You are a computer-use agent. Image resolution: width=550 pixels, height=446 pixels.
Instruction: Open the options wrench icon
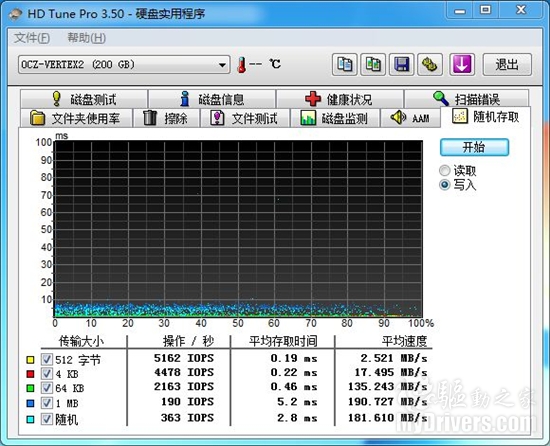coord(430,65)
